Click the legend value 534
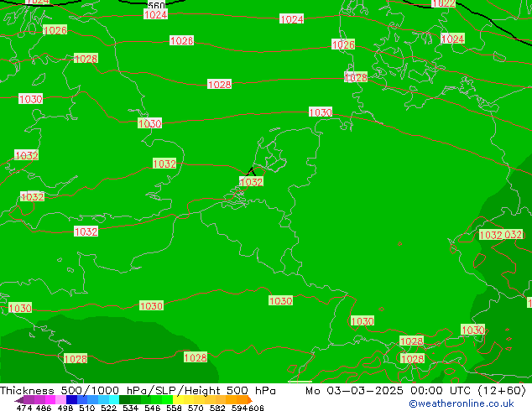Viewport: 532px width, 411px height. [130, 408]
